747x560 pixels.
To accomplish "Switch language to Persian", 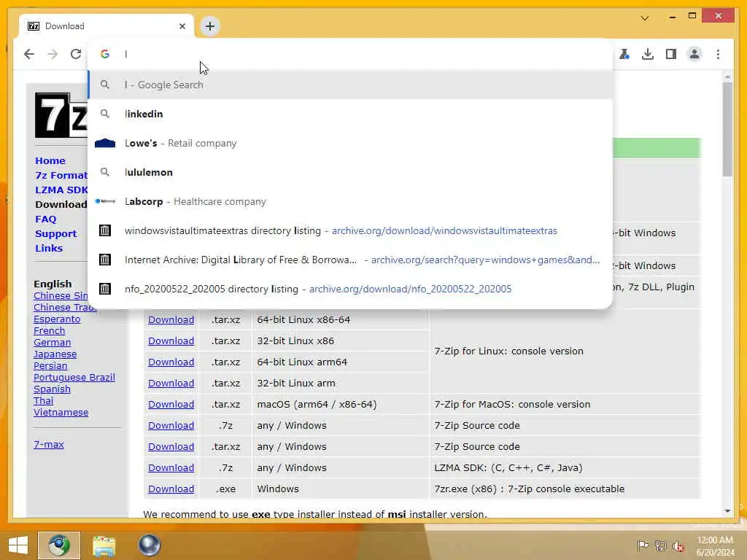I will [50, 366].
